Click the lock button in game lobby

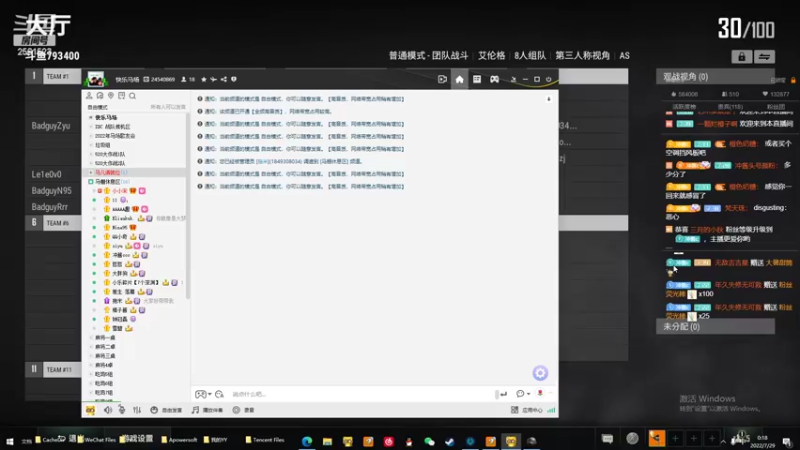pyautogui.click(x=741, y=57)
